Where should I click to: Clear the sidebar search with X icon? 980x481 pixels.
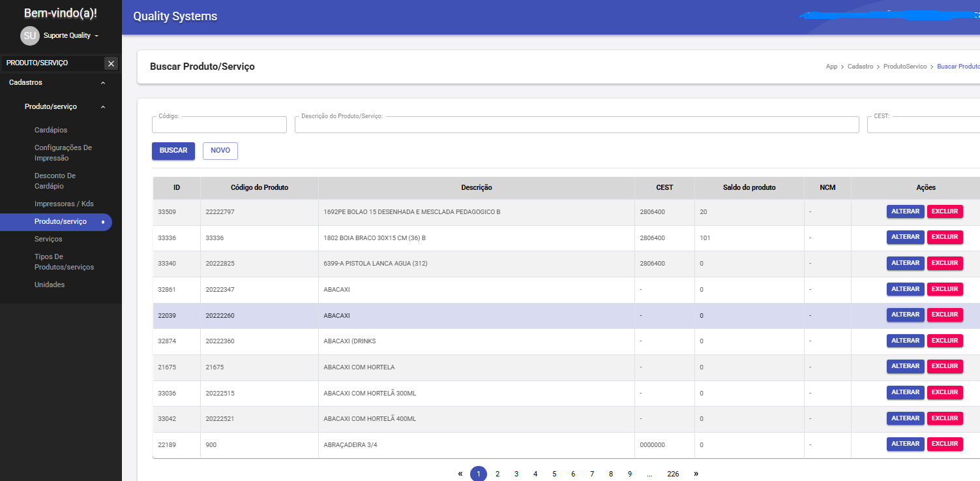point(111,63)
